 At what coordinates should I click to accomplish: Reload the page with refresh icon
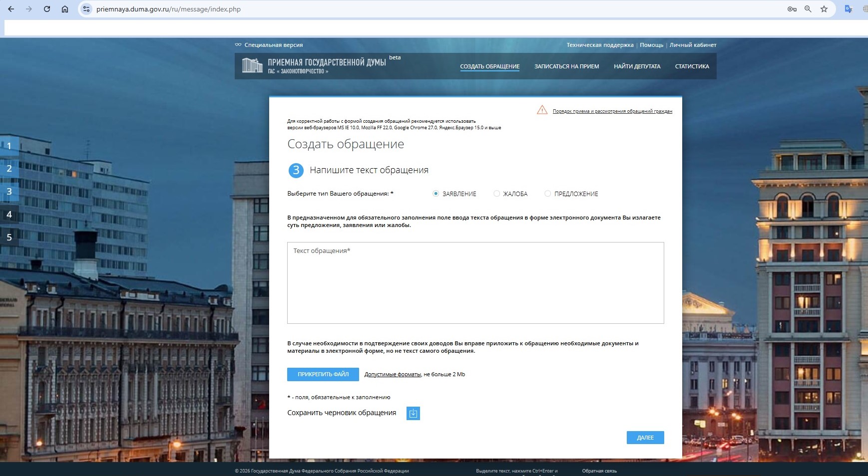click(x=47, y=9)
